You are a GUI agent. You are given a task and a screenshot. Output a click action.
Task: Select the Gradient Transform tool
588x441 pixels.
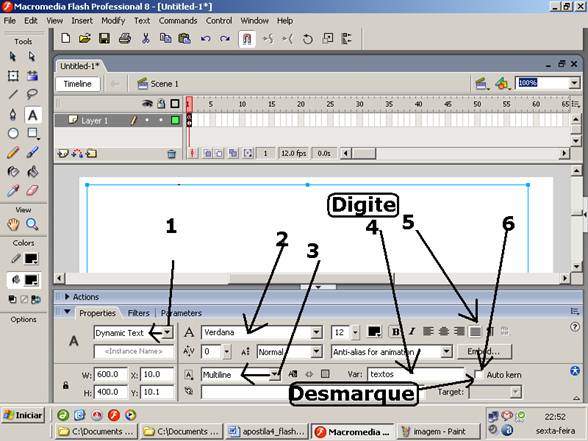point(32,76)
